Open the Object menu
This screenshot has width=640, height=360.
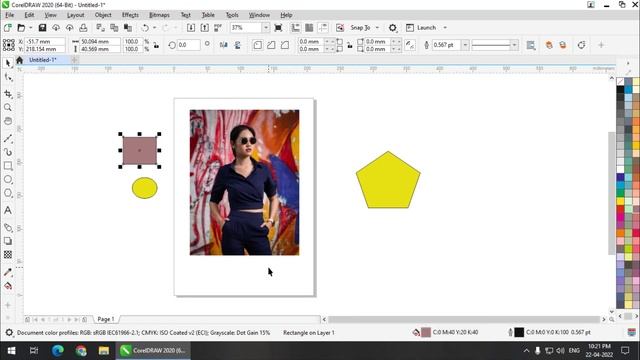[103, 15]
